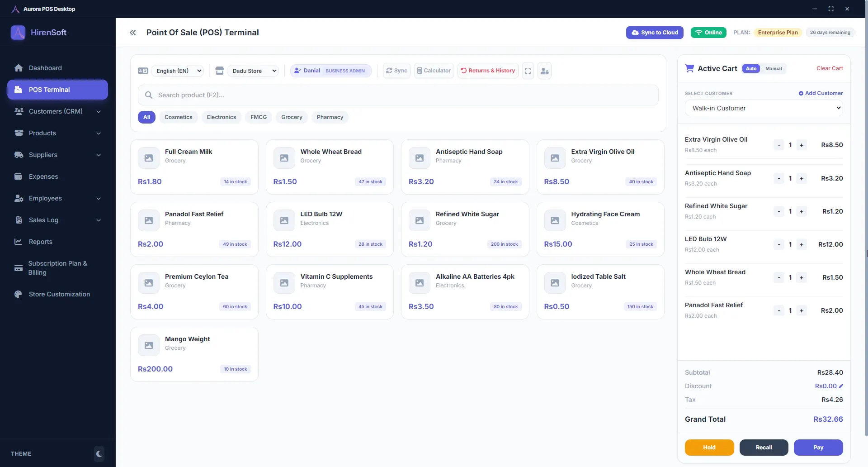
Task: Expand the Sales Log menu
Action: point(57,220)
